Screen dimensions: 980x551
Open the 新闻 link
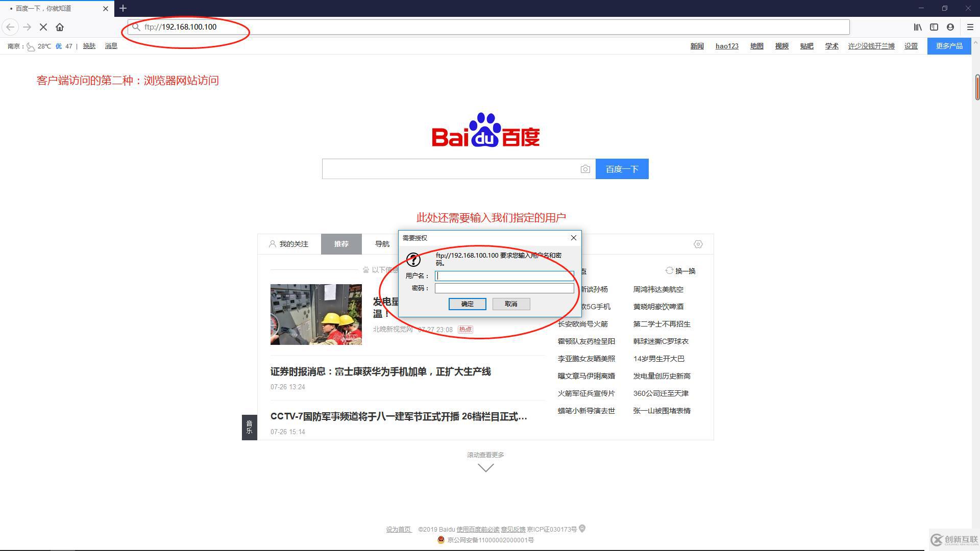pos(697,46)
